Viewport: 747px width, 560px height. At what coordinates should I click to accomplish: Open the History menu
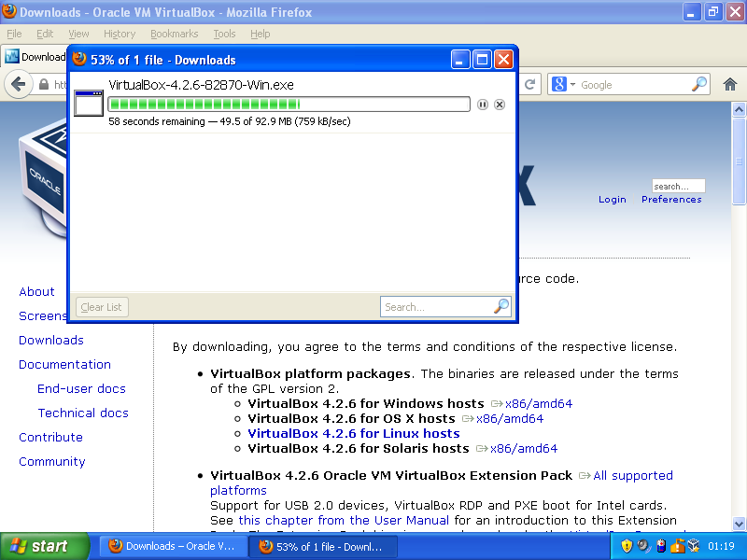[120, 34]
